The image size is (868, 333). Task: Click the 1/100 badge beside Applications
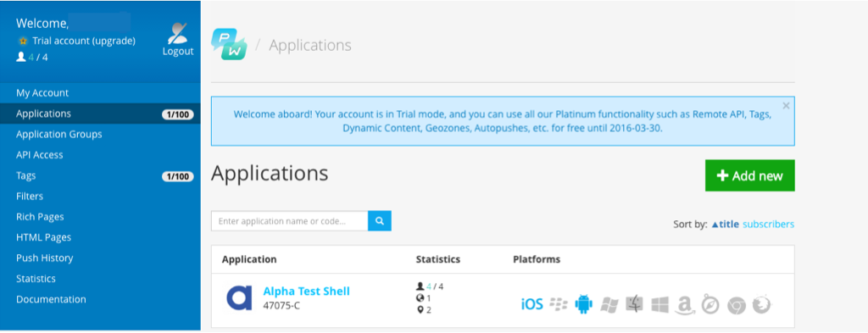(178, 114)
